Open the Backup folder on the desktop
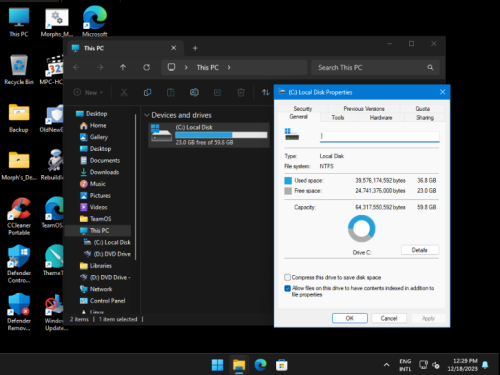 (x=19, y=118)
